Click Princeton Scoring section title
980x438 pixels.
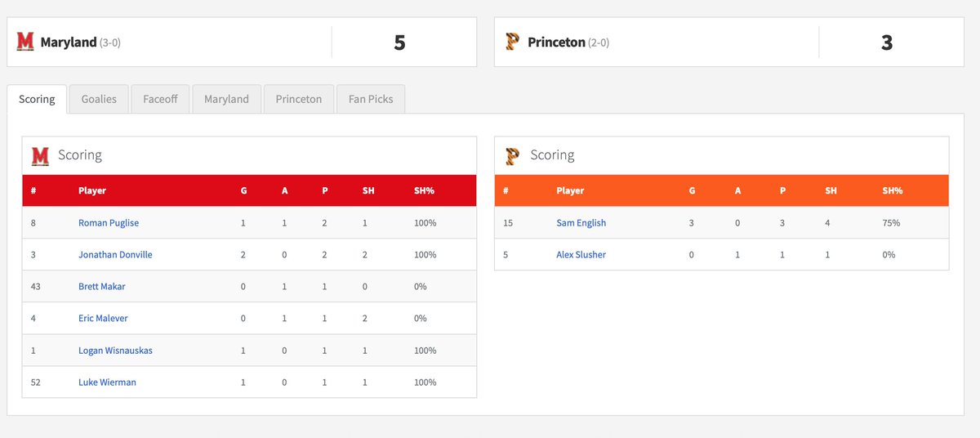pyautogui.click(x=552, y=155)
